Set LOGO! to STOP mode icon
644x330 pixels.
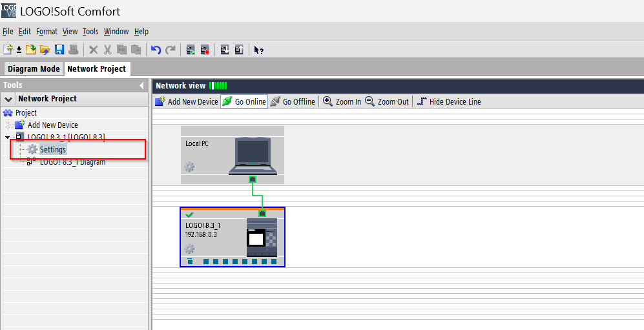[205, 50]
